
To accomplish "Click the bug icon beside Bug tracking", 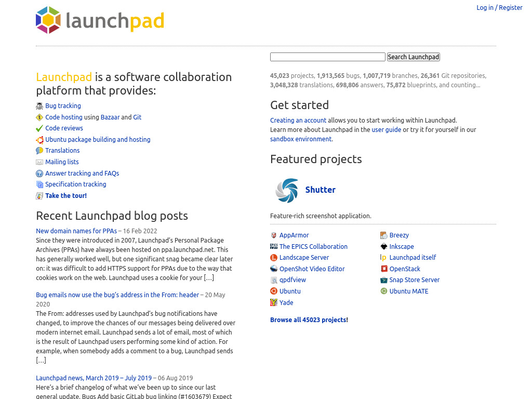I will pos(39,106).
